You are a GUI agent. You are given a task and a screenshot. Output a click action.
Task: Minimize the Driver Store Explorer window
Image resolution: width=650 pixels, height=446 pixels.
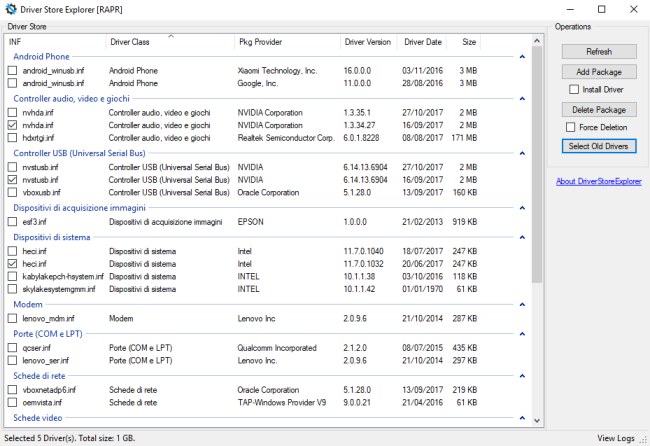tap(570, 9)
